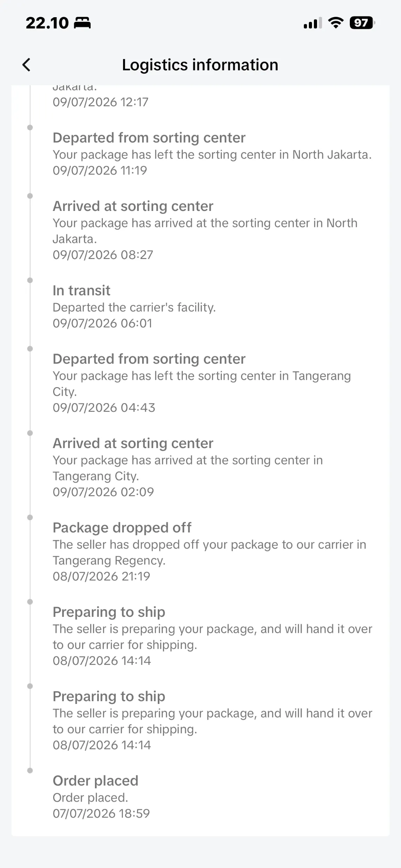Select the Order placed timeline dot
Viewport: 401px width, 868px height.
(30, 770)
